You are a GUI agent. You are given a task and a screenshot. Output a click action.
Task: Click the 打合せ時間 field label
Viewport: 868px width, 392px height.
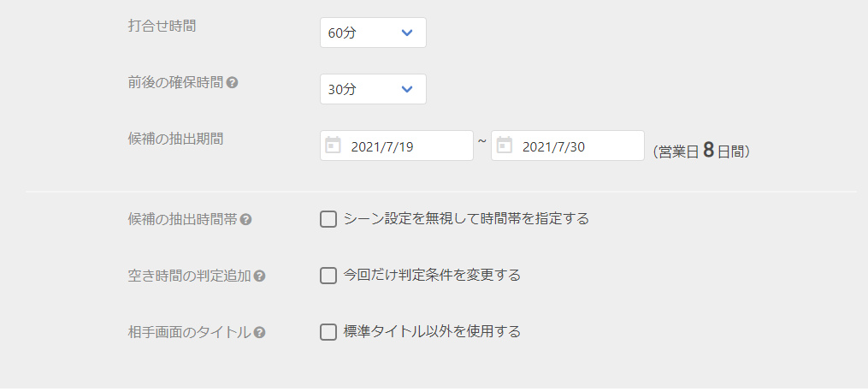(162, 26)
